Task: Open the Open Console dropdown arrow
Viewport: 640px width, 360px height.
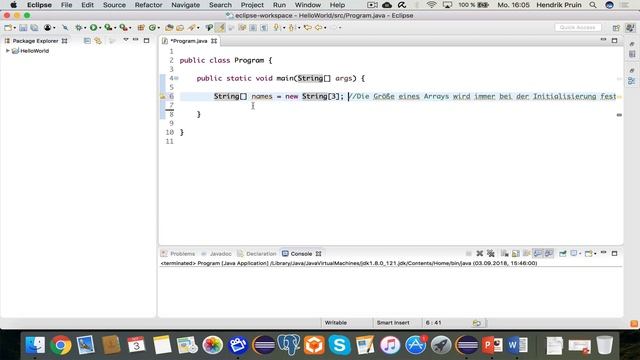Action: (x=595, y=253)
